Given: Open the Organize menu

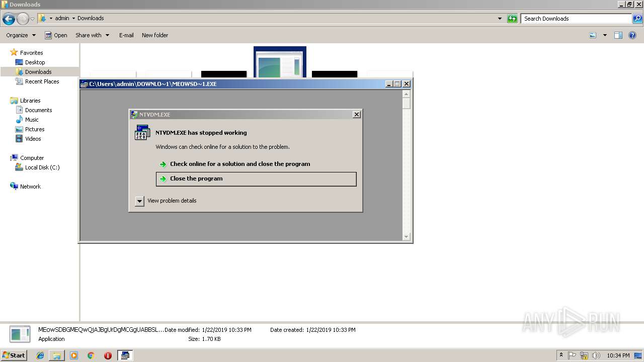Looking at the screenshot, I should pyautogui.click(x=21, y=35).
